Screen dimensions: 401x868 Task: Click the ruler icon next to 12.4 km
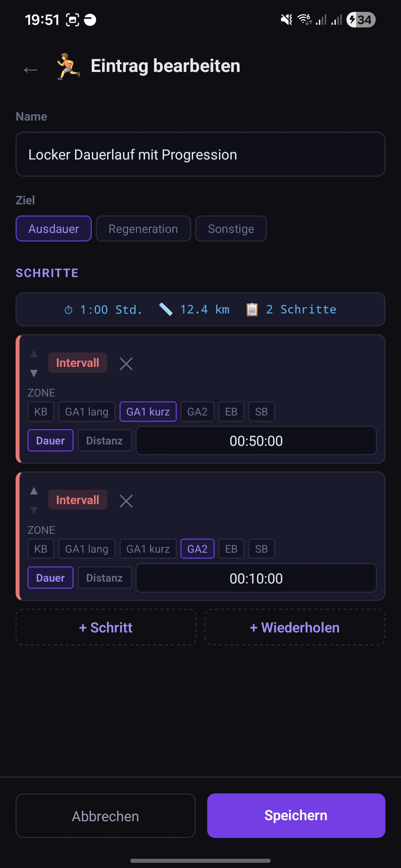pos(166,309)
